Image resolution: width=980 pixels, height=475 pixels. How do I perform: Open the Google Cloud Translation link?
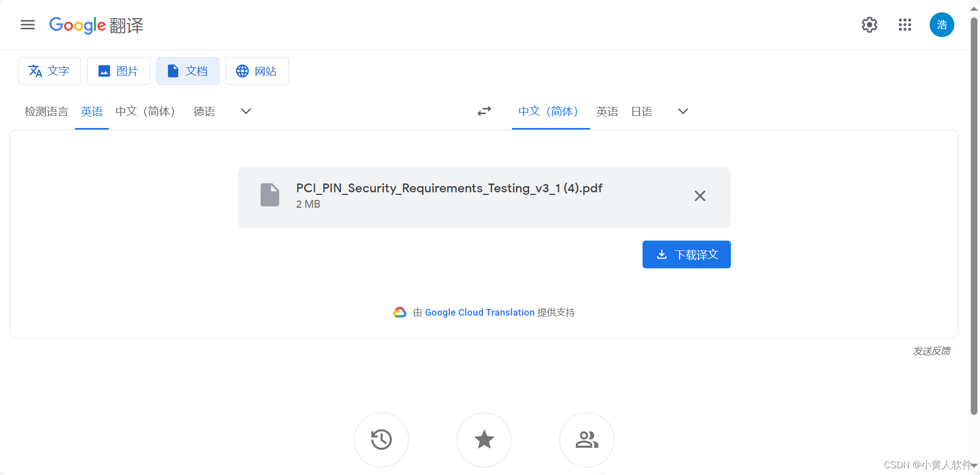480,313
